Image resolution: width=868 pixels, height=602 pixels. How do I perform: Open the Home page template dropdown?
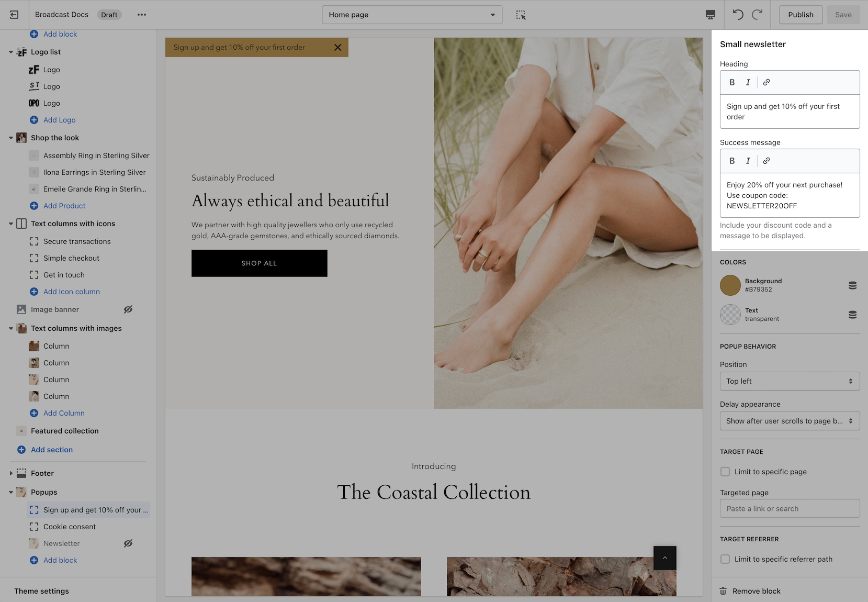click(x=412, y=15)
